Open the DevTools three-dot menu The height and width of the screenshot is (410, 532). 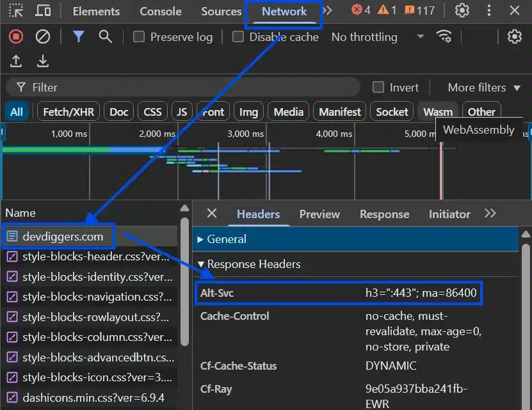coord(488,10)
